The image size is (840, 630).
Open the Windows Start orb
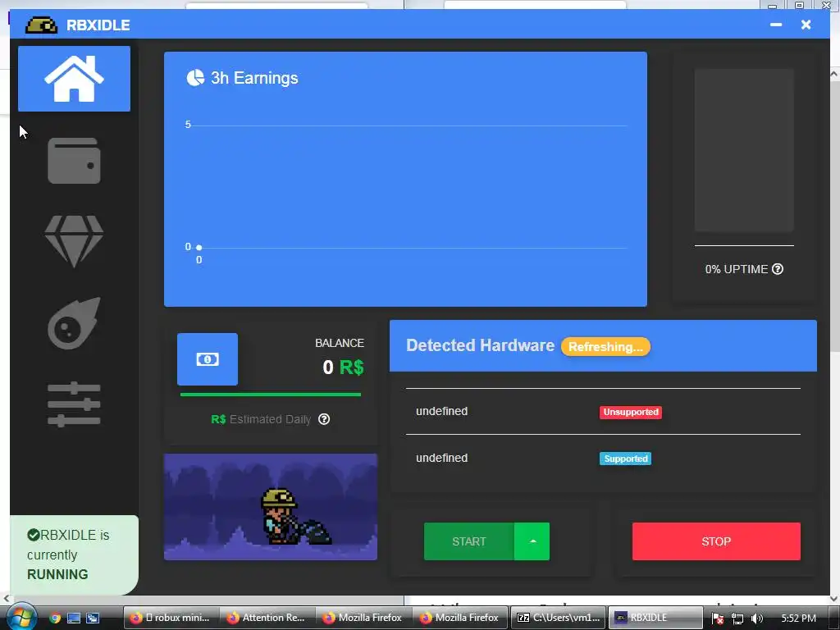21,617
